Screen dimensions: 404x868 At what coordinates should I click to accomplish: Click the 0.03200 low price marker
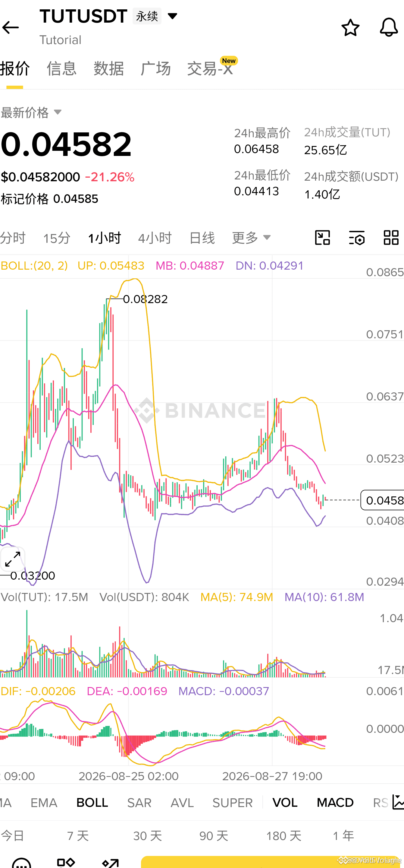click(33, 575)
